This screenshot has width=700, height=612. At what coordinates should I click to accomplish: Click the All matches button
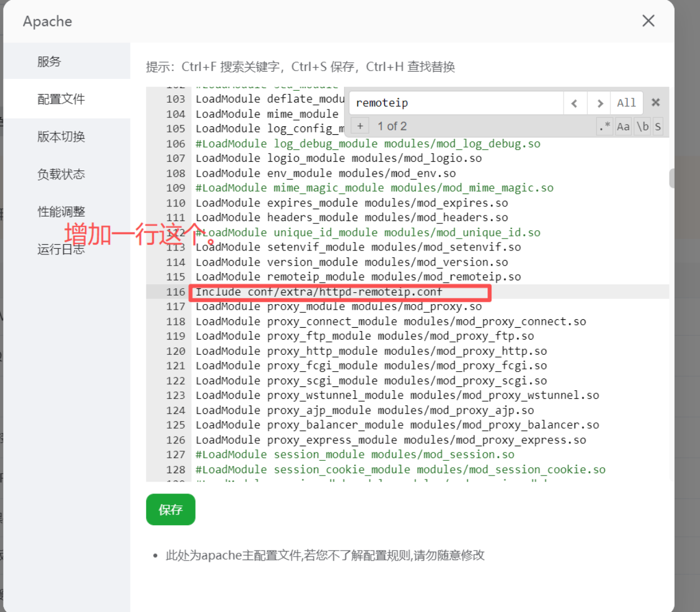tap(626, 103)
